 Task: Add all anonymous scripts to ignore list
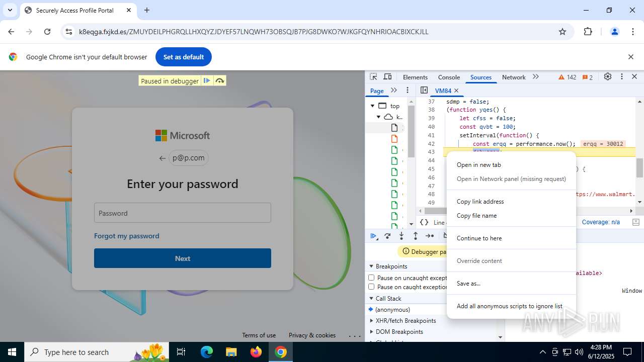[x=511, y=306]
